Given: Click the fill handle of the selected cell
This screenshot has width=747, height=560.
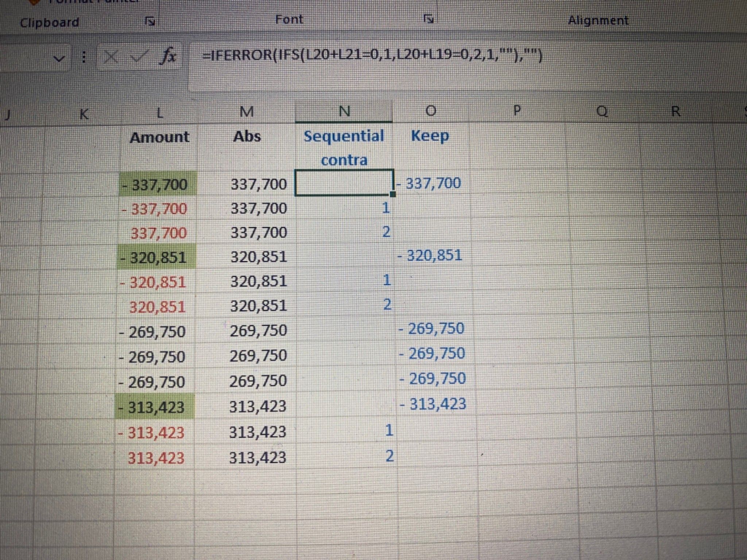Looking at the screenshot, I should point(393,194).
